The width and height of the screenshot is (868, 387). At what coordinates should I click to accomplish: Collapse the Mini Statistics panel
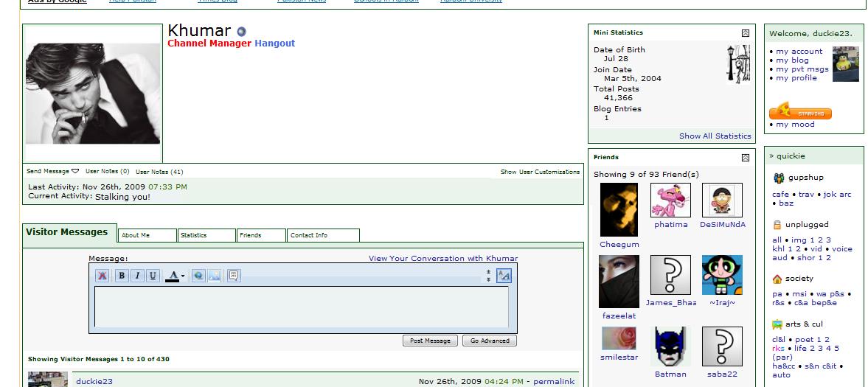pyautogui.click(x=746, y=33)
